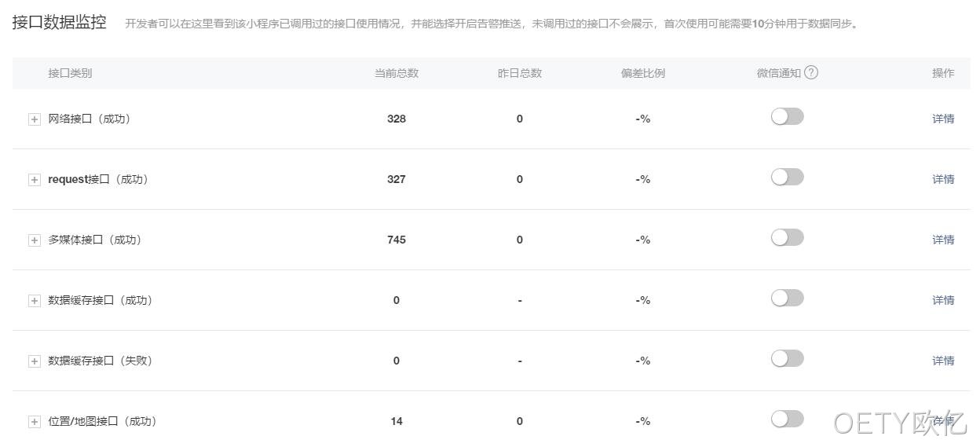Select the 网络接口（成功） row label

point(89,119)
